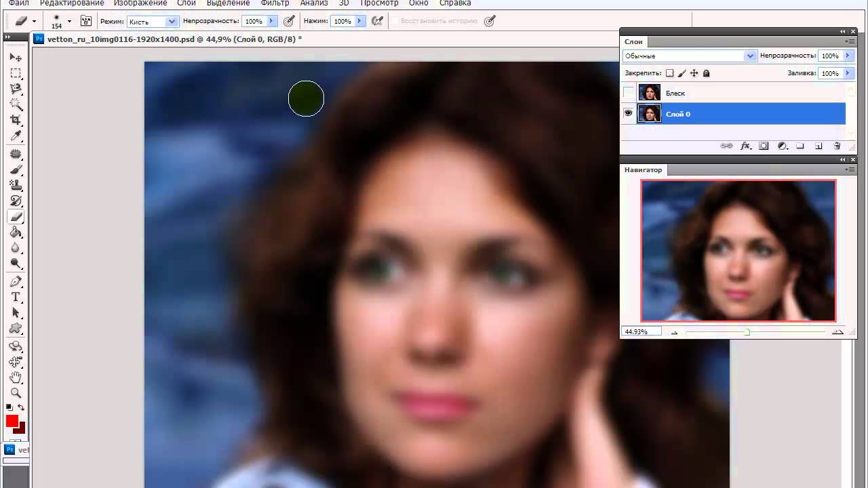Select the Paint Bucket tool
Screen dimensions: 868x488
click(16, 232)
